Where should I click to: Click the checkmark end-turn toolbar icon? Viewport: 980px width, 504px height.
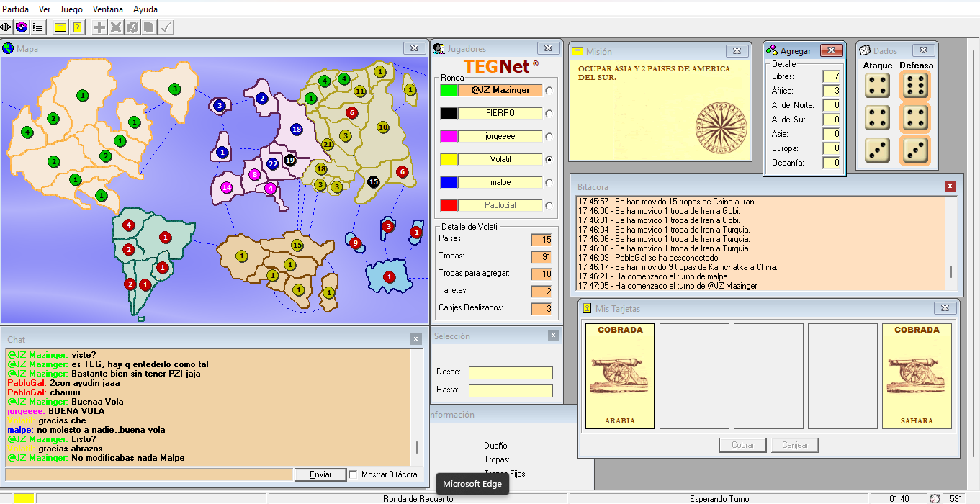tap(166, 27)
